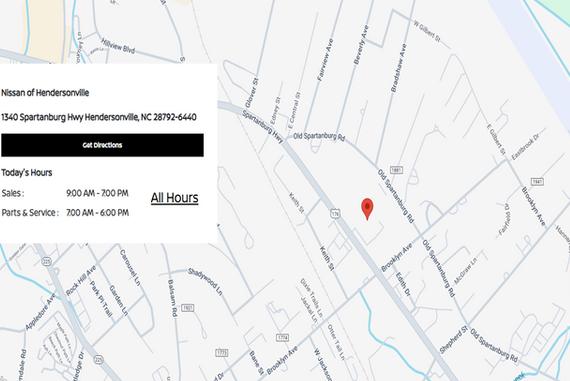Click the Get Directions button
Viewport: 570px width, 381px height.
pos(102,145)
